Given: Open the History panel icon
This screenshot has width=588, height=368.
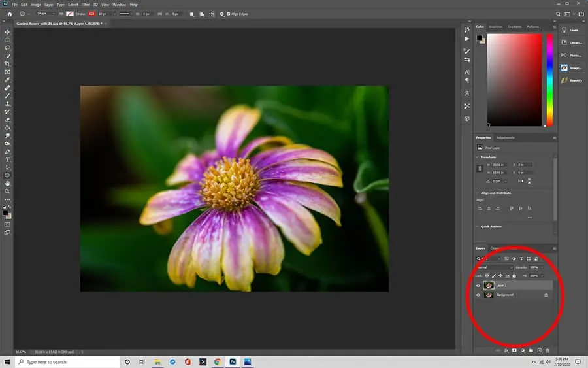Looking at the screenshot, I should coord(467,29).
